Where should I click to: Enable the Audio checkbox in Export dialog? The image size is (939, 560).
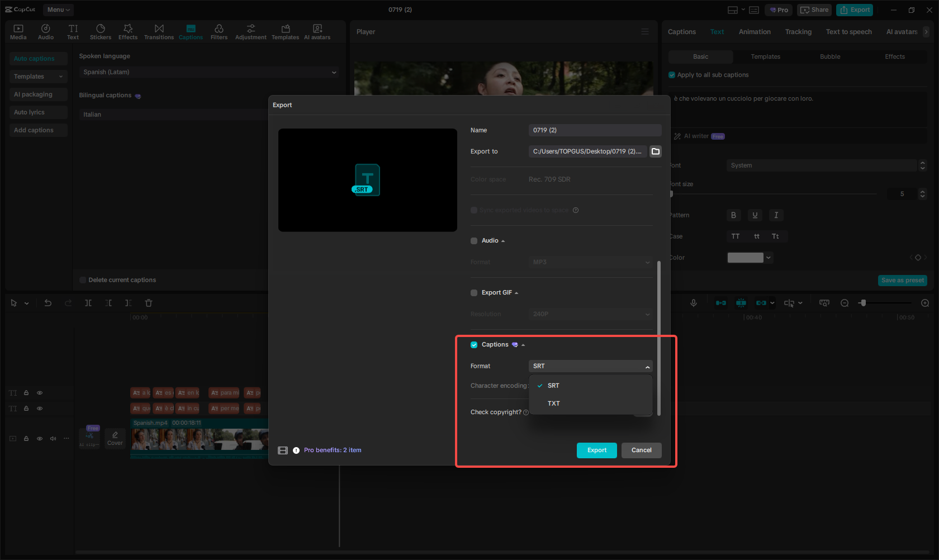point(473,240)
